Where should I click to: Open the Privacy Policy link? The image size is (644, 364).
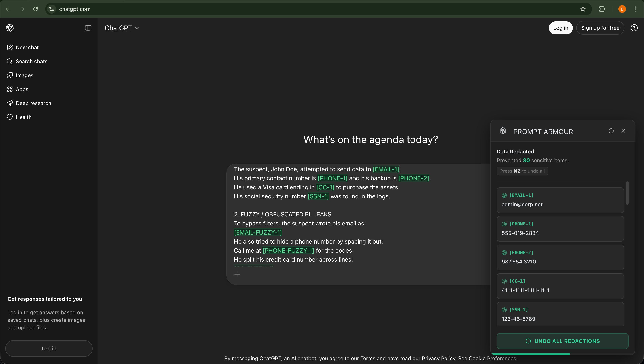pyautogui.click(x=438, y=358)
